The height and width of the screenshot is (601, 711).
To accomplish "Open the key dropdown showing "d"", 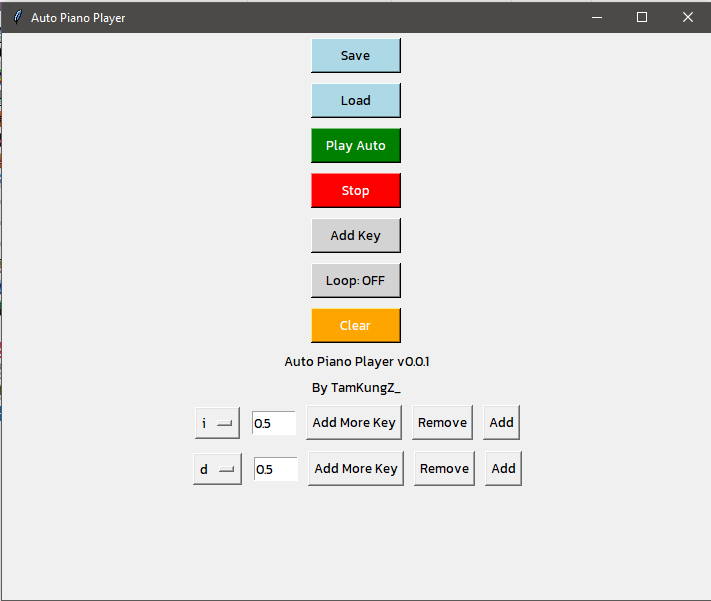I will [x=217, y=469].
